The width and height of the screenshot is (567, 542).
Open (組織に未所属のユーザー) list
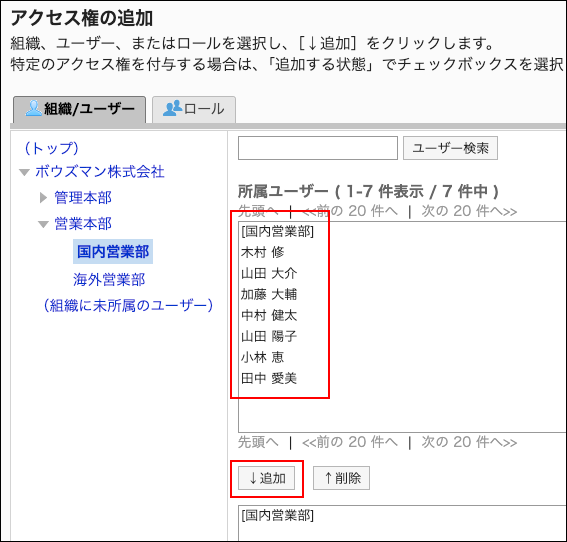(x=128, y=306)
